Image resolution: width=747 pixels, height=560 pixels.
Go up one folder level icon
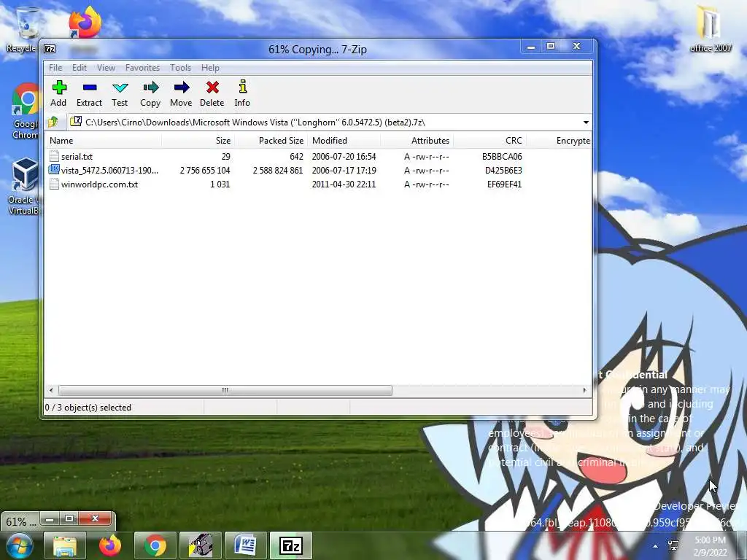[53, 122]
